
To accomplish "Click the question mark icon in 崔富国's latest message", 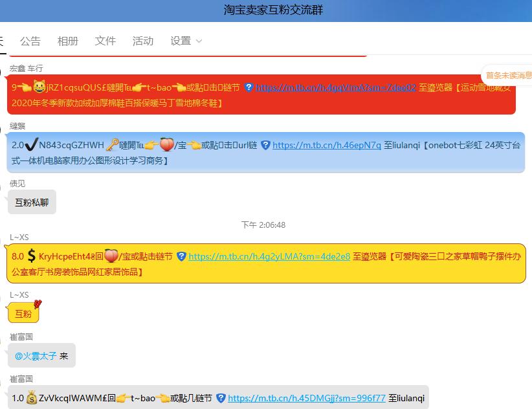I will 221,400.
